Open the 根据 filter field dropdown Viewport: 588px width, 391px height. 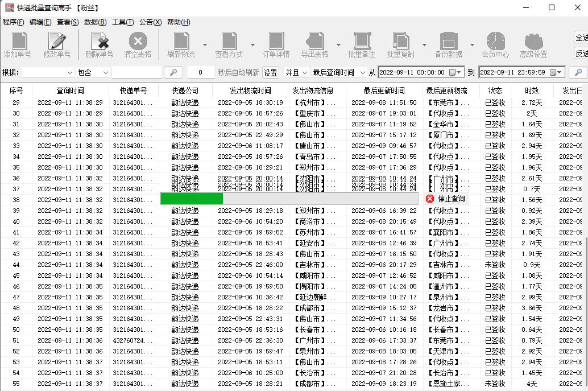[x=69, y=72]
